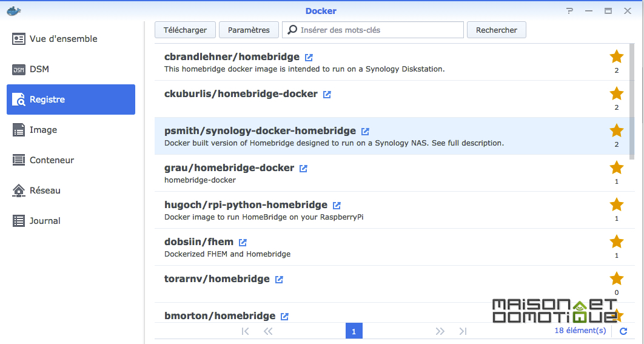
Task: Open Conteneur section
Action: click(70, 160)
